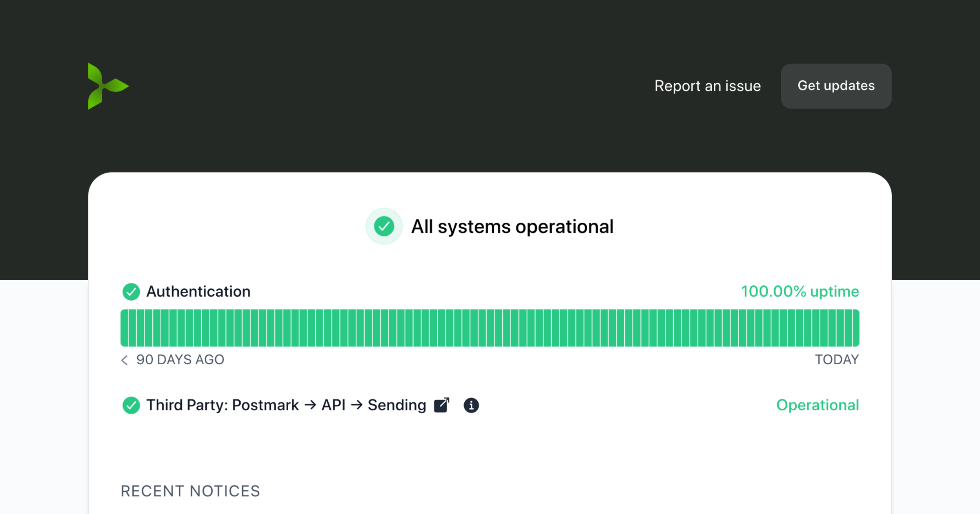This screenshot has width=980, height=514.
Task: Click the Authentication status check icon
Action: coord(131,292)
